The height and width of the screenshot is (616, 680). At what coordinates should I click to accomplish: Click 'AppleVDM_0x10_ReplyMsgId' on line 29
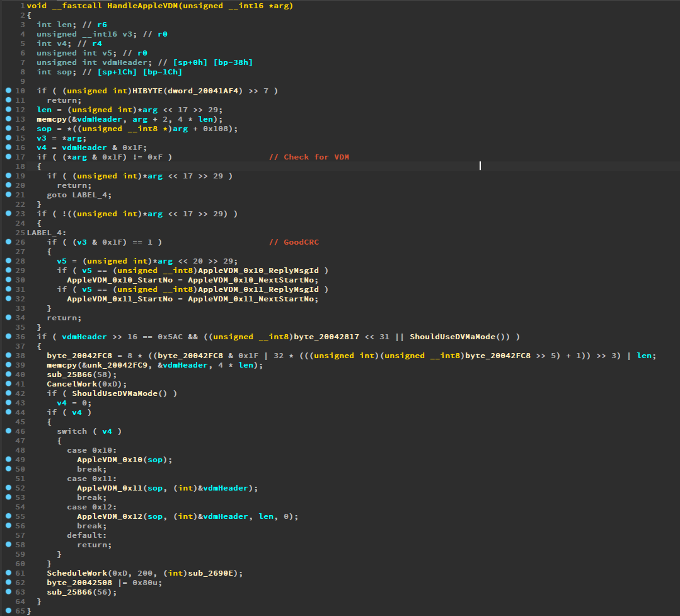(x=258, y=270)
